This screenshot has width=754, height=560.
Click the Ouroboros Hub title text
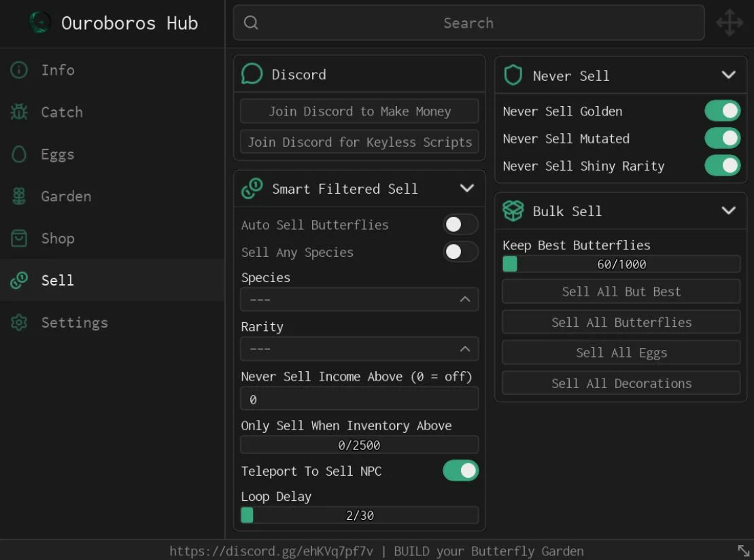click(x=129, y=23)
